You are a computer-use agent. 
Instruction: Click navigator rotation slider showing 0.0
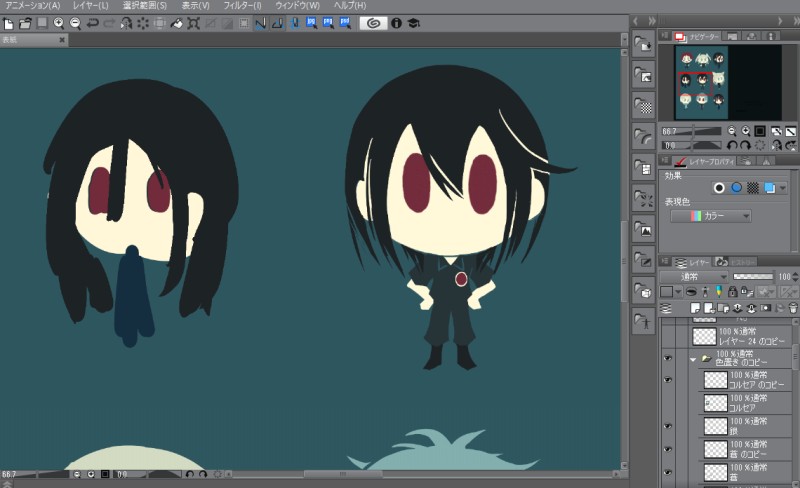(x=691, y=145)
